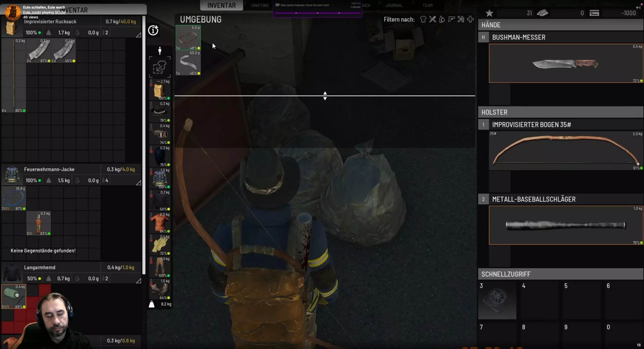
Task: Click the tools wrench-hammer filter icon
Action: (x=461, y=19)
